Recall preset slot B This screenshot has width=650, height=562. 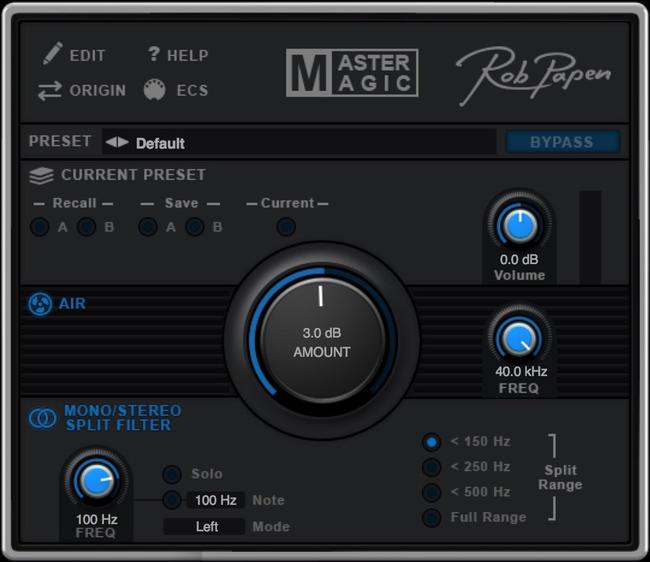(87, 227)
